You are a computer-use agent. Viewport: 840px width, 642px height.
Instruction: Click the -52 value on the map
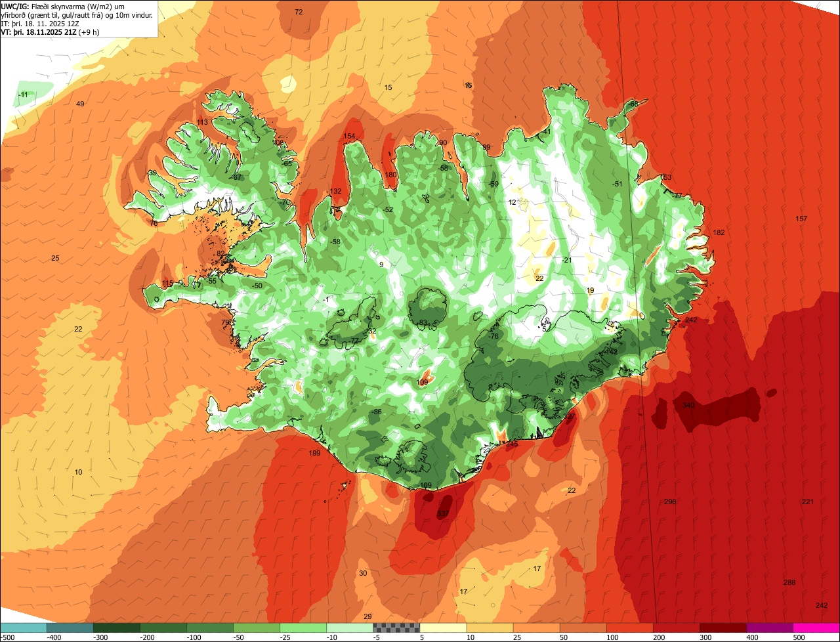tap(388, 210)
